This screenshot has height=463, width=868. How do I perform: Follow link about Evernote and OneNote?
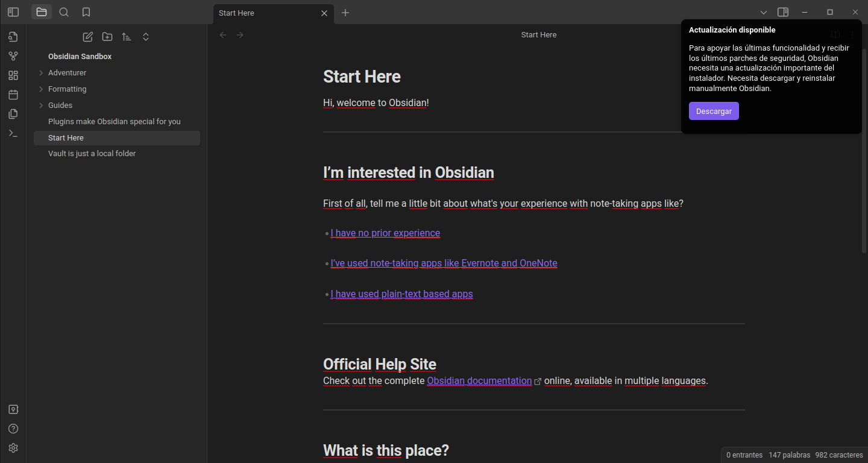(444, 263)
